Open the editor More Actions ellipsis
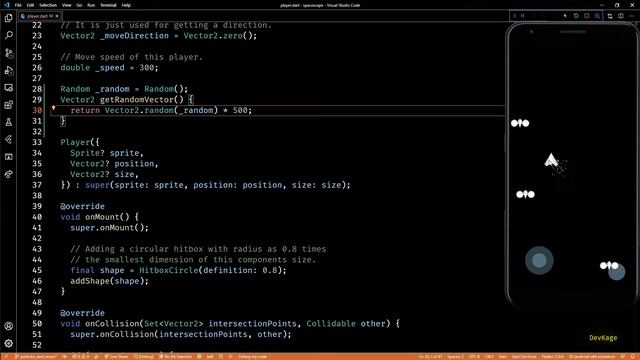The height and width of the screenshot is (360, 640). [631, 16]
